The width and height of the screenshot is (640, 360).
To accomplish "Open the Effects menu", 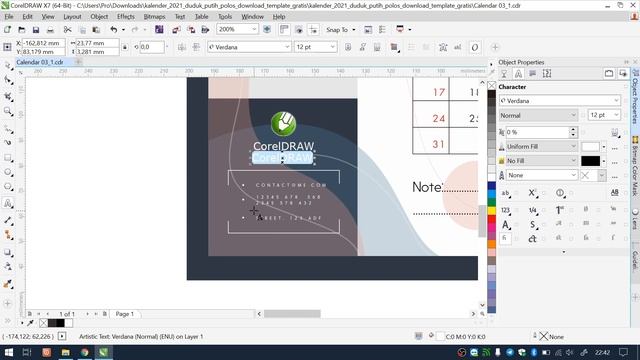I will click(126, 17).
